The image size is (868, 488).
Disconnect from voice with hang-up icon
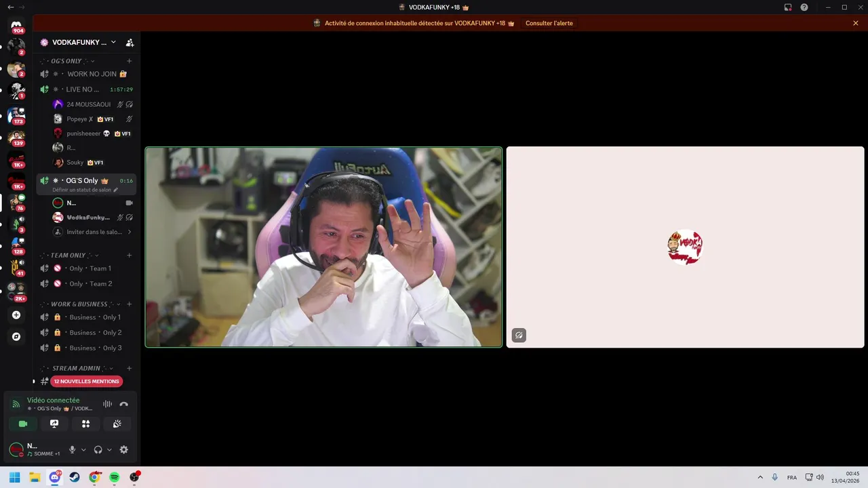[x=123, y=404]
